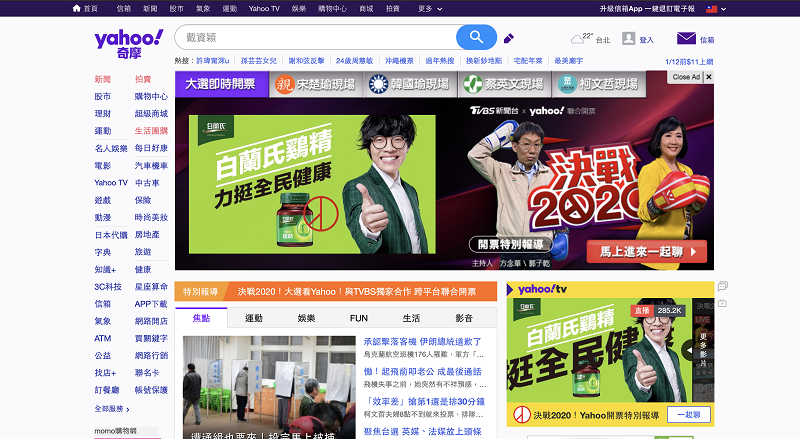Open 氣象 in top navigation bar
Screen dimensions: 800x439
pos(203,9)
